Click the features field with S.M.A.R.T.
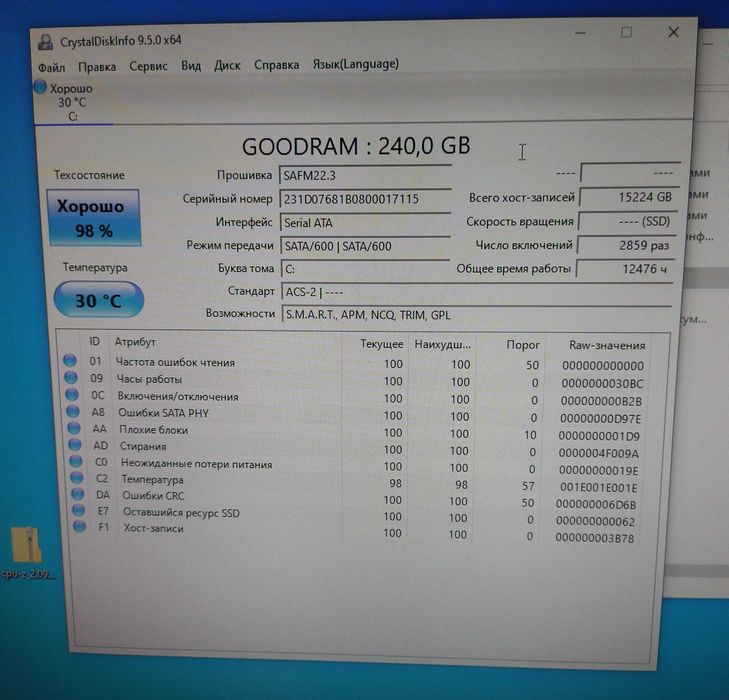Screen dimensions: 729x700 point(477,315)
